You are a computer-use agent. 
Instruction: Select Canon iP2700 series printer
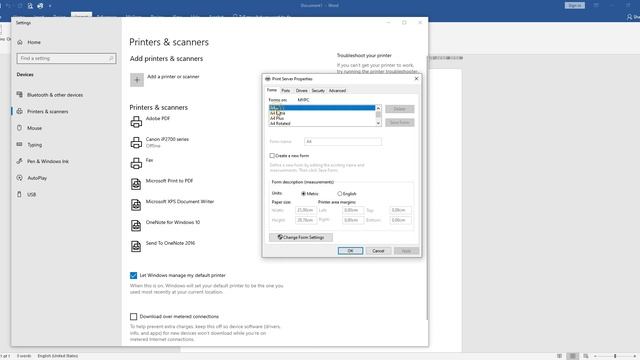[x=167, y=139]
